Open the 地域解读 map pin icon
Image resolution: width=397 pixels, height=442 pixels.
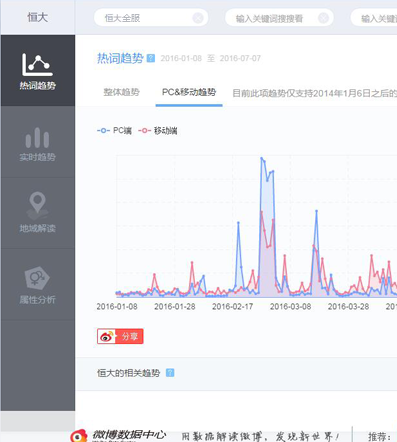tap(37, 204)
